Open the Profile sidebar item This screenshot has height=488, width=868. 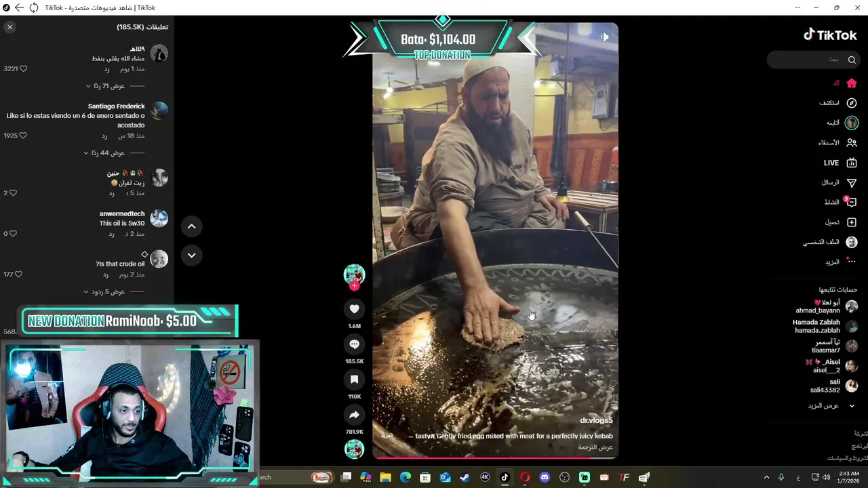831,242
